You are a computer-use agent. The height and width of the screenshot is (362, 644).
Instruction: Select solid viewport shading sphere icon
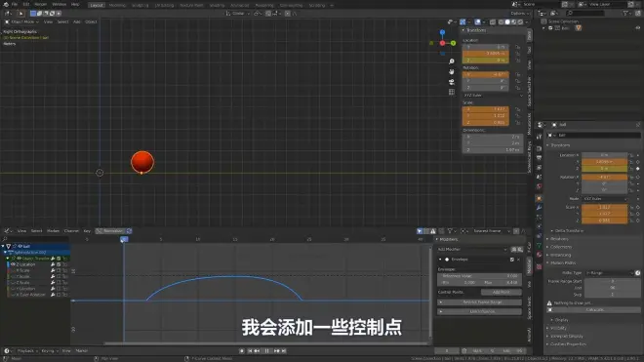coord(507,21)
